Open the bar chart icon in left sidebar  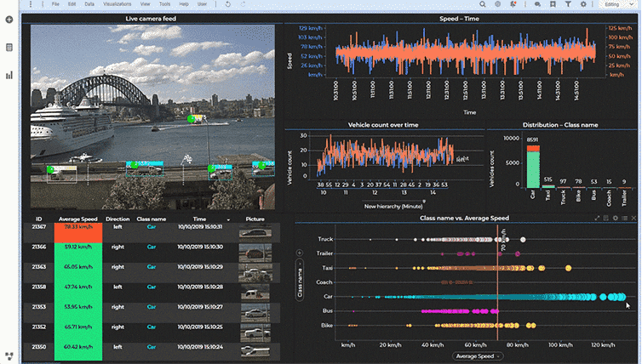pos(9,75)
